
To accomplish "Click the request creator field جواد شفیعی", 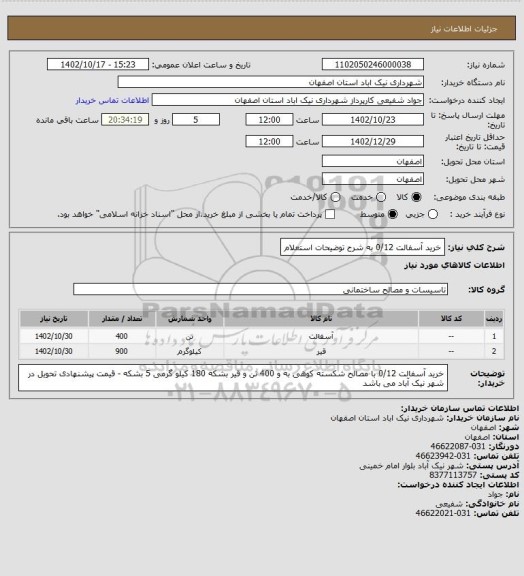I will pos(288,100).
